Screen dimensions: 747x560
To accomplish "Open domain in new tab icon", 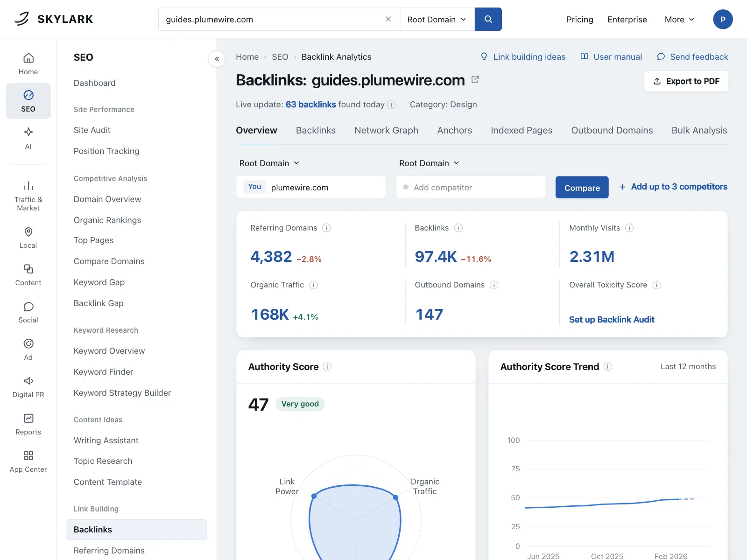I will [x=475, y=79].
